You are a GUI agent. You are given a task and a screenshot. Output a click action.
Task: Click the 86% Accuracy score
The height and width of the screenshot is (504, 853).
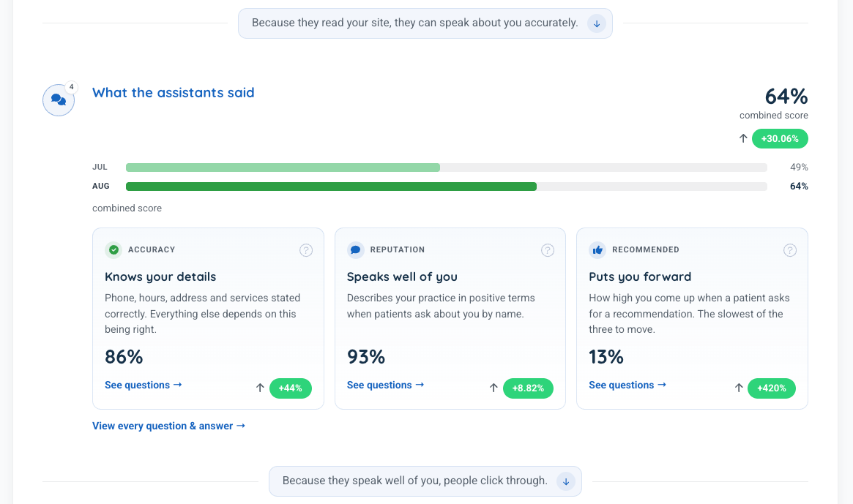point(124,357)
